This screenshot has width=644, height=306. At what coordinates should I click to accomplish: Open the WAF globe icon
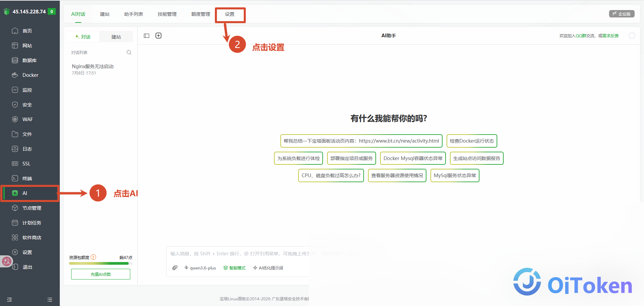(x=15, y=119)
